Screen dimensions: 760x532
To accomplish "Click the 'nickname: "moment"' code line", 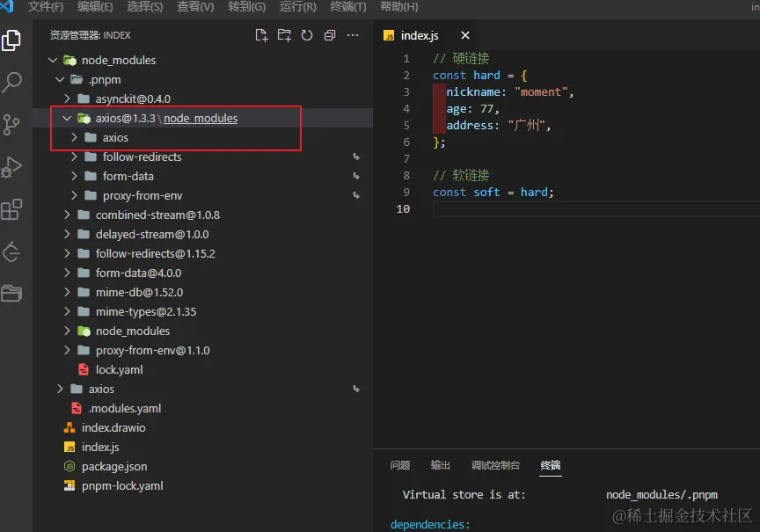I will point(509,92).
